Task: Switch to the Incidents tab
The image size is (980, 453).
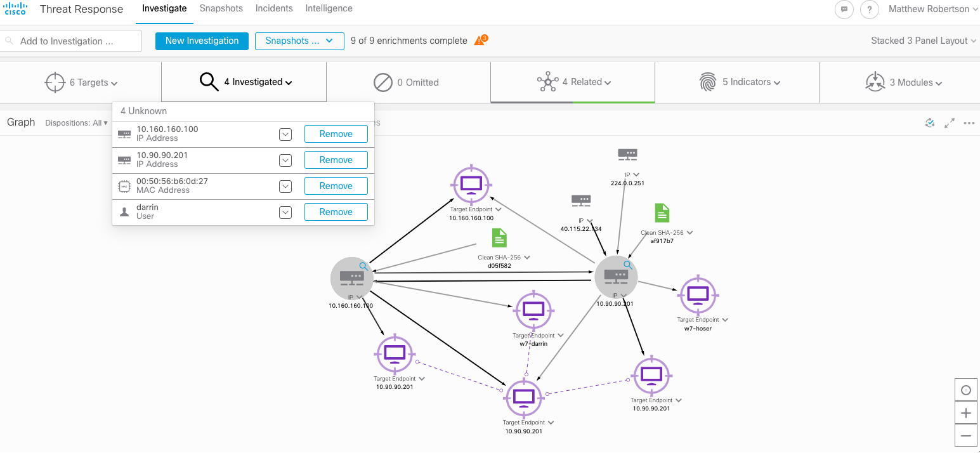Action: (x=274, y=8)
